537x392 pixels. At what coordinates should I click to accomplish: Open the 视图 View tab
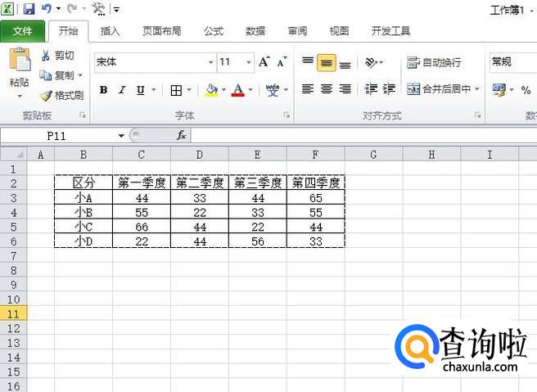(339, 31)
